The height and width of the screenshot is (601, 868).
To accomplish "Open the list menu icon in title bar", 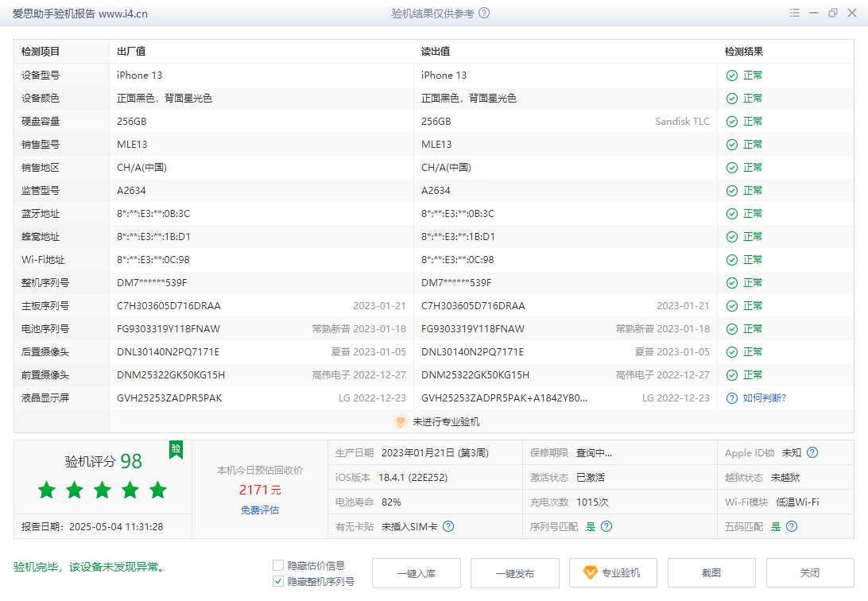I will (x=794, y=13).
